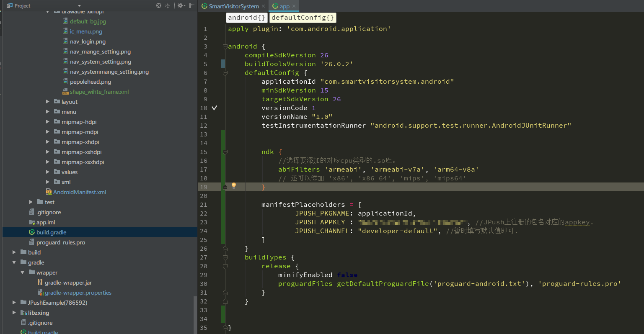Image resolution: width=644 pixels, height=334 pixels.
Task: Close the SmartVisitorSystem tab
Action: pyautogui.click(x=263, y=6)
